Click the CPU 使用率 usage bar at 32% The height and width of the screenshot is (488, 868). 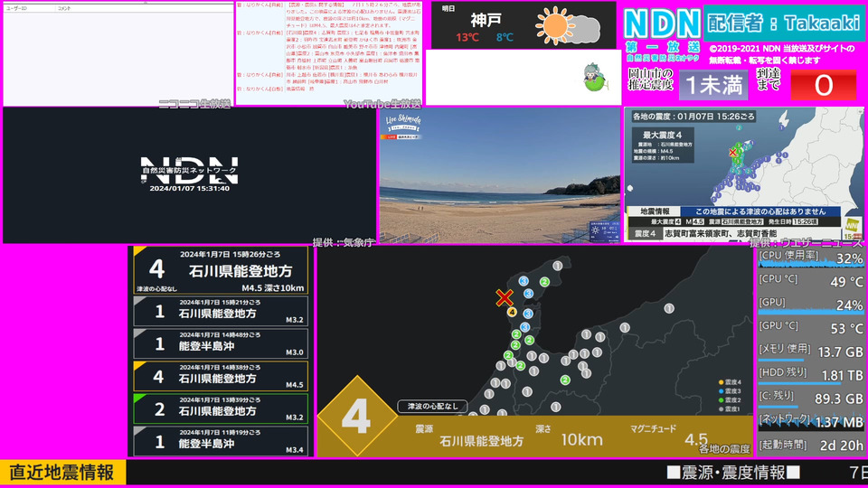(x=810, y=258)
